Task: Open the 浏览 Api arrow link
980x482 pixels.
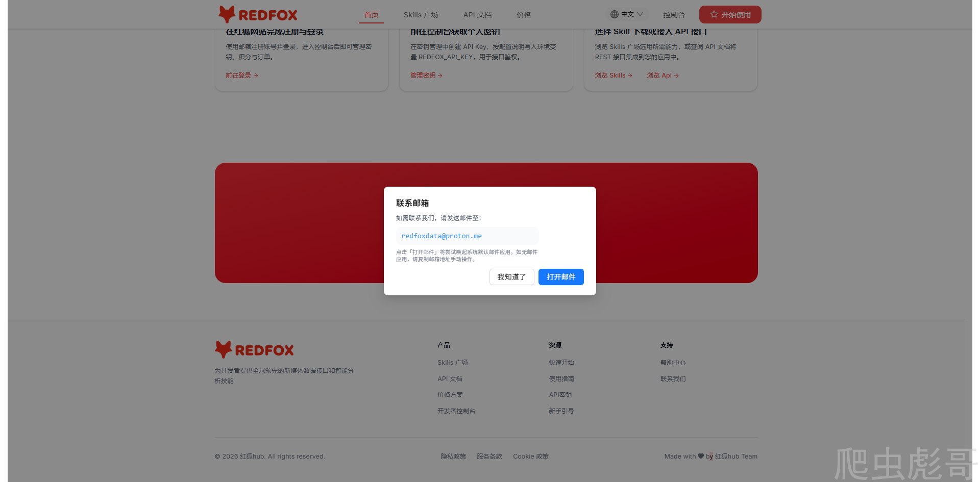Action: click(663, 75)
